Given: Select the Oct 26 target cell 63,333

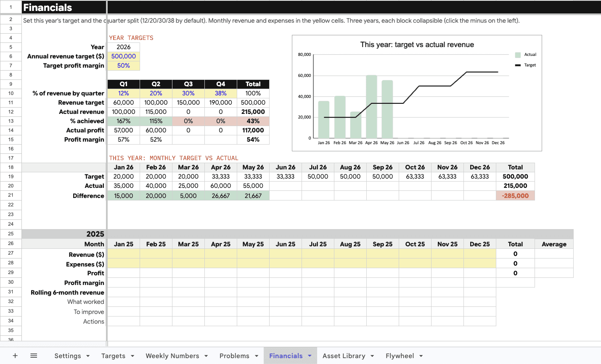Looking at the screenshot, I should click(x=415, y=177).
